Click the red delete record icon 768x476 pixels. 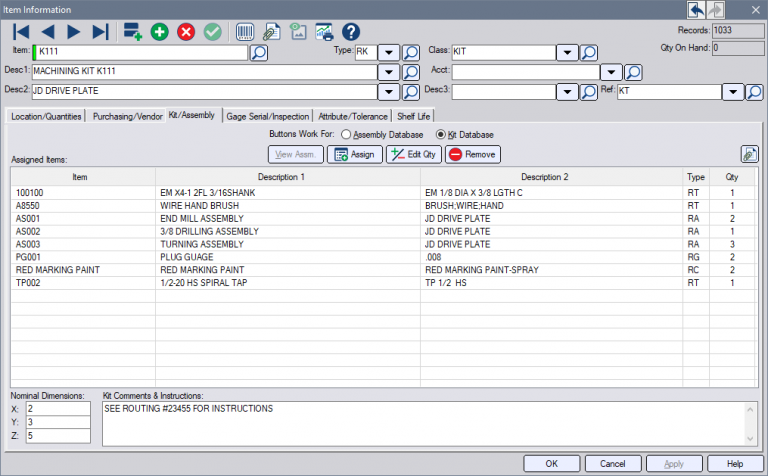click(186, 32)
